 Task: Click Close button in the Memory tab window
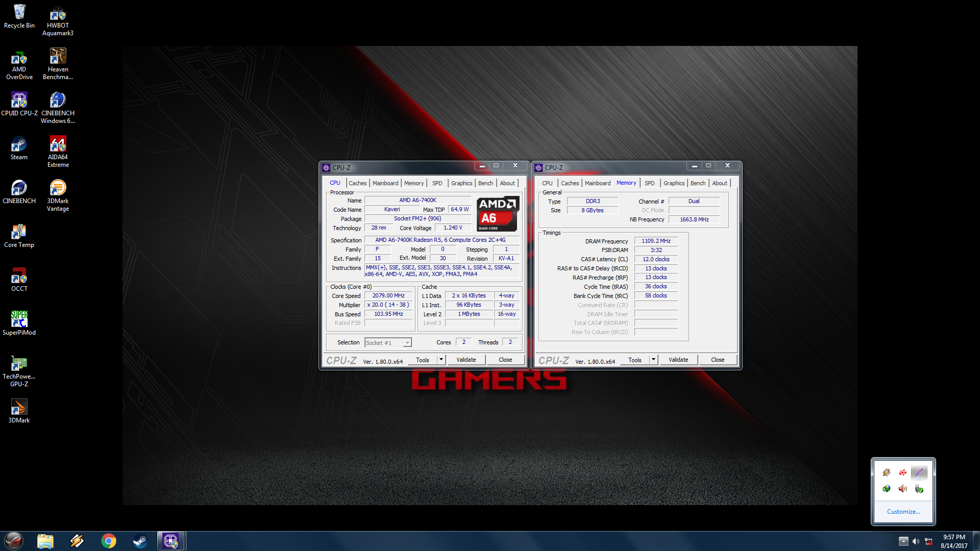[x=718, y=360]
